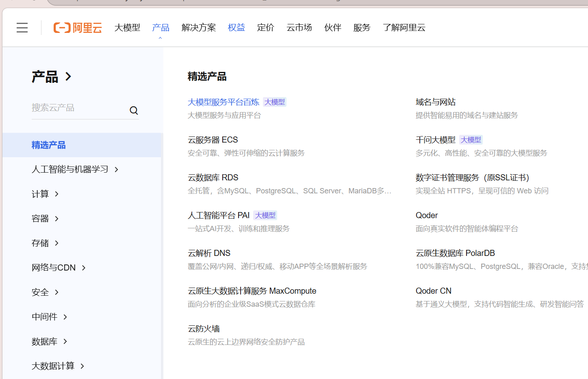Open the 云市场 top menu

pos(299,28)
